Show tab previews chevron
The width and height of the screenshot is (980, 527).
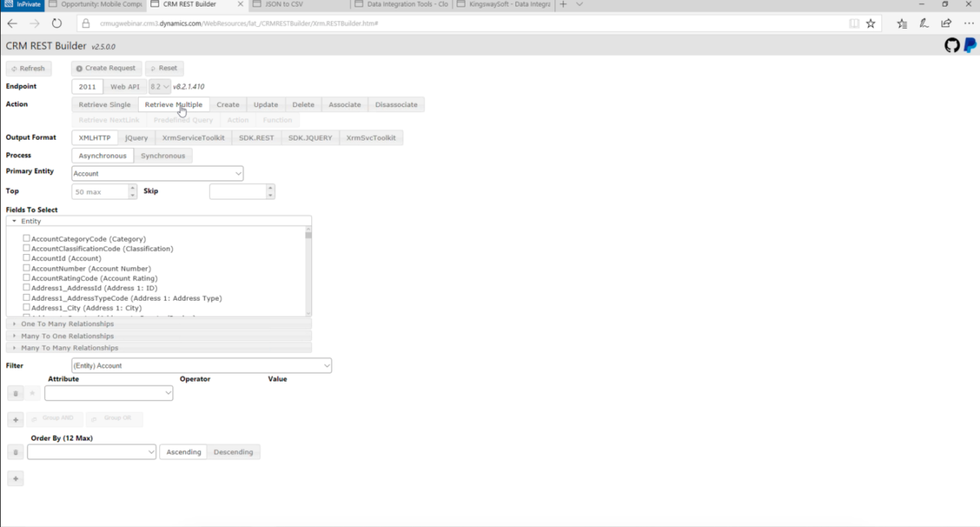[x=580, y=4]
